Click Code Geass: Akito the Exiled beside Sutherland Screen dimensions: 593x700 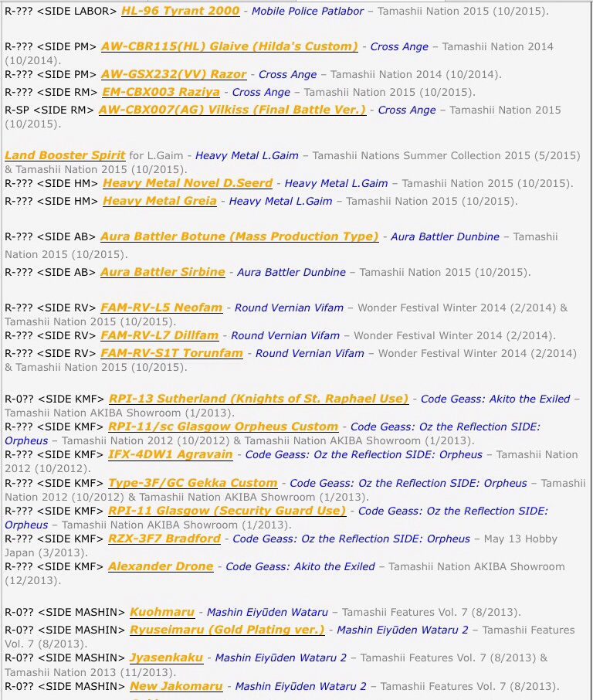coord(495,399)
